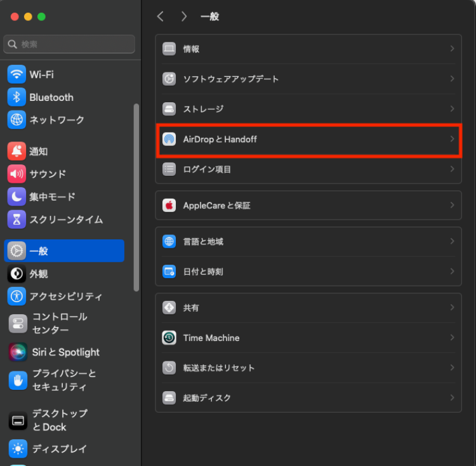Click the Time Machine clock icon
This screenshot has width=476, height=466.
[169, 338]
